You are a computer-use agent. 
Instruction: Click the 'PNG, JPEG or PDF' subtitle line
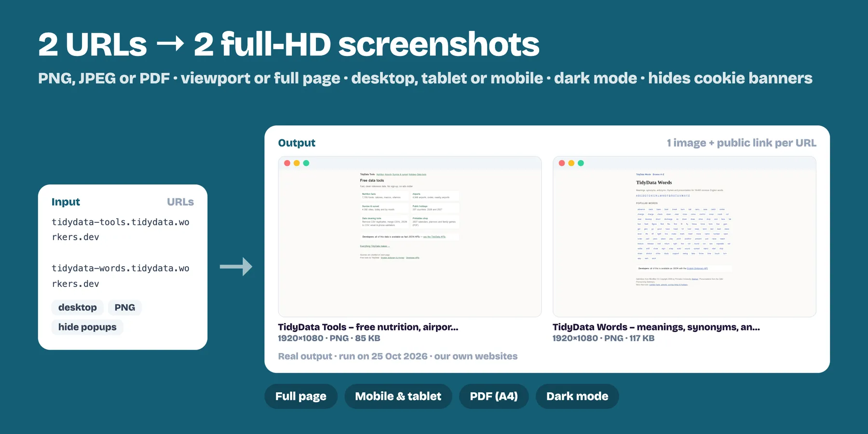(x=425, y=78)
